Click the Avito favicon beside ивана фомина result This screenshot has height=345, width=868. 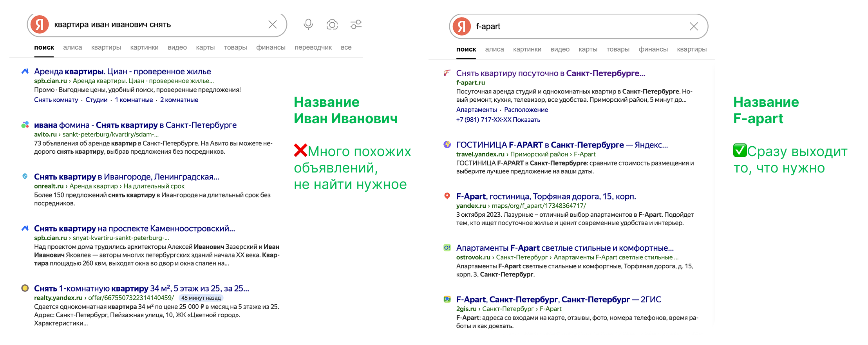[25, 125]
